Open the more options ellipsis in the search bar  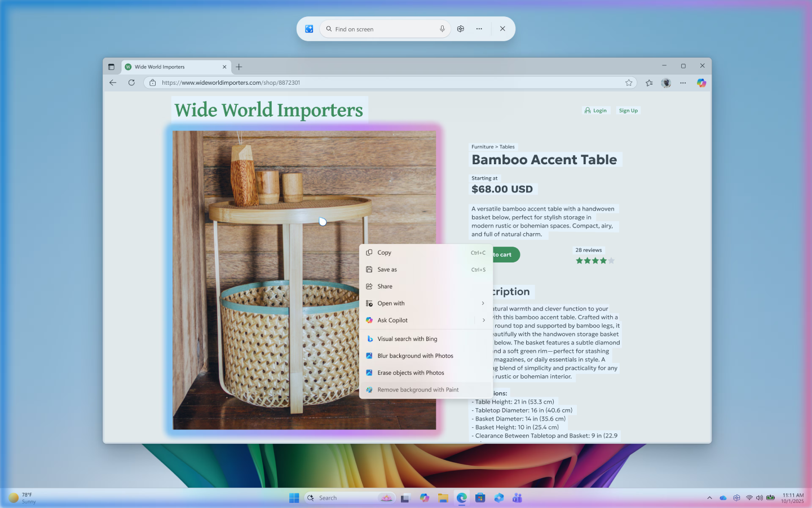point(479,29)
